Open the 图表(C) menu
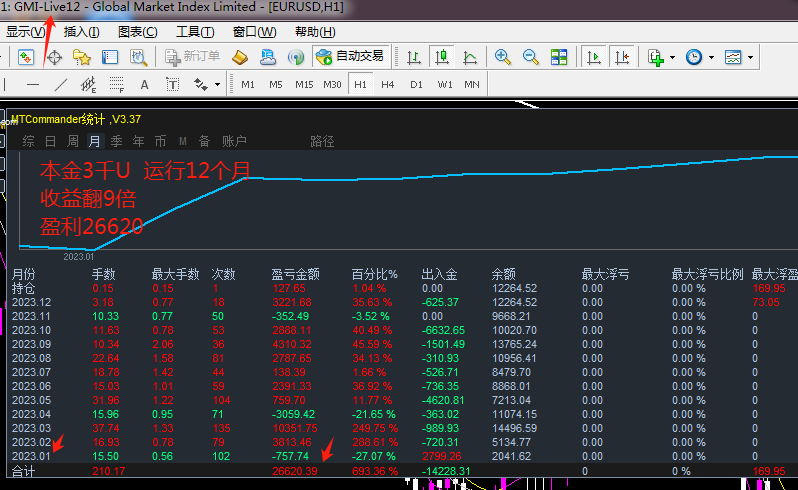Screen dimensions: 798x490 137,32
